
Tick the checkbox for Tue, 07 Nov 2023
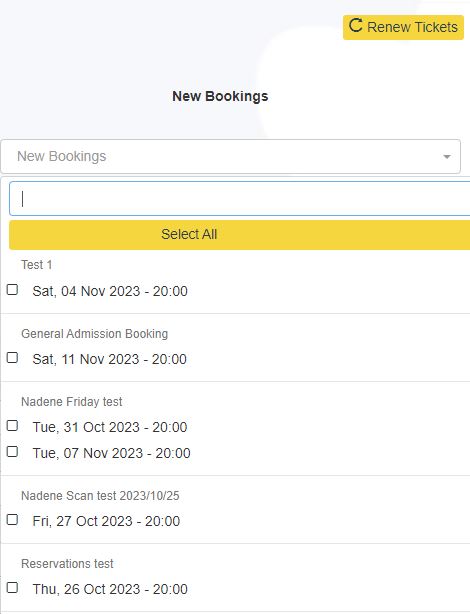(x=13, y=451)
